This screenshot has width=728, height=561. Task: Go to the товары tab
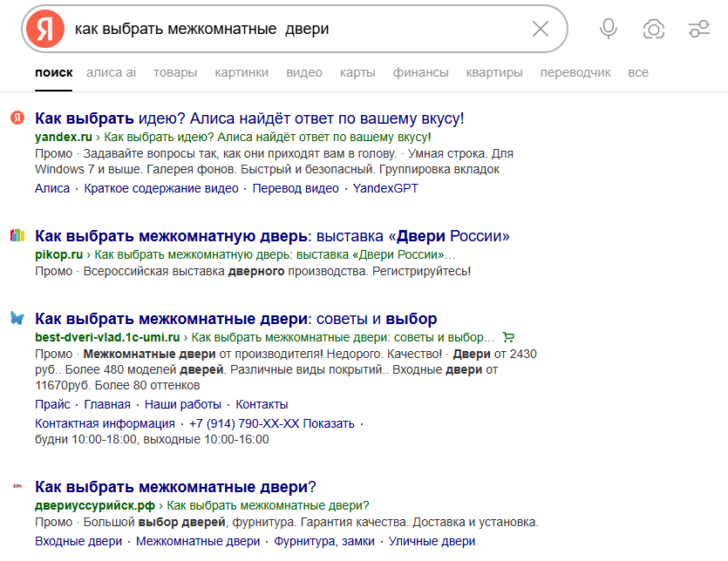pos(175,72)
